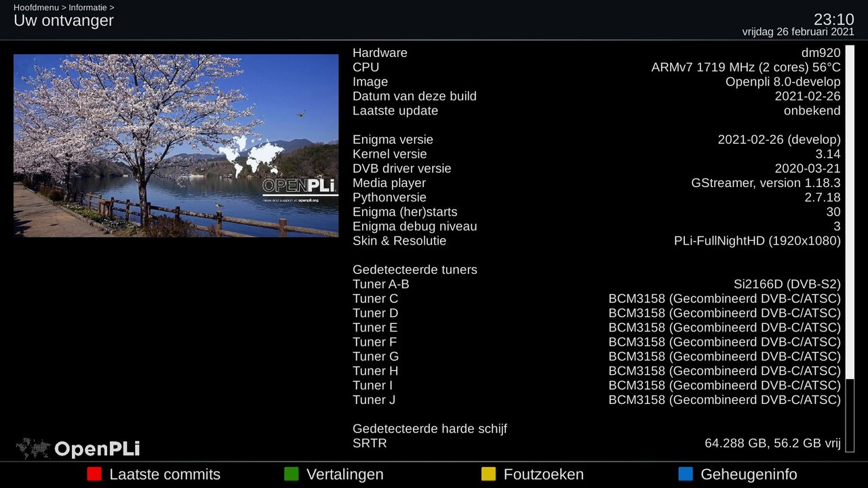Screen dimensions: 868x488
Task: Select Foutzoeken text label
Action: point(543,474)
